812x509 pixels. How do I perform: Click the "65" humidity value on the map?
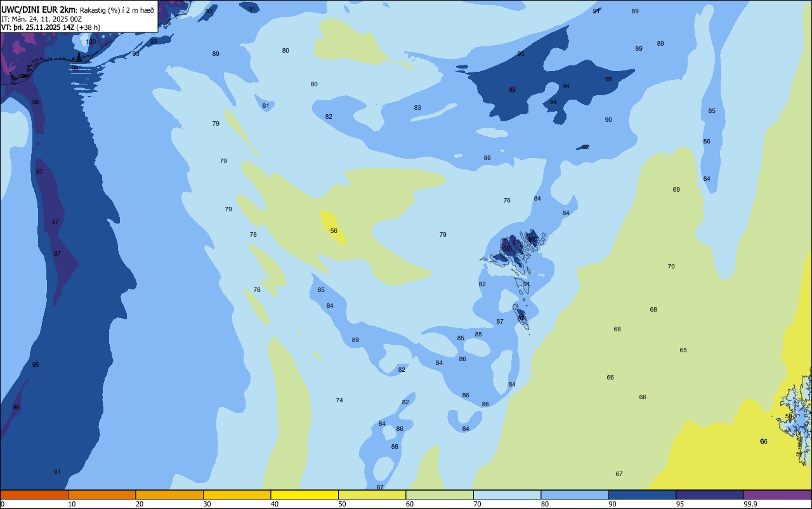[683, 350]
